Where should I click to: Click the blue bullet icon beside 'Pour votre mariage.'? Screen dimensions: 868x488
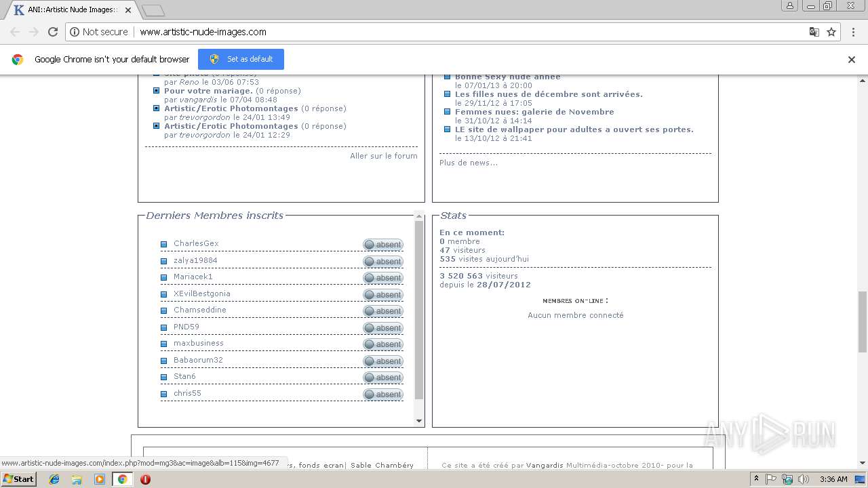[157, 91]
